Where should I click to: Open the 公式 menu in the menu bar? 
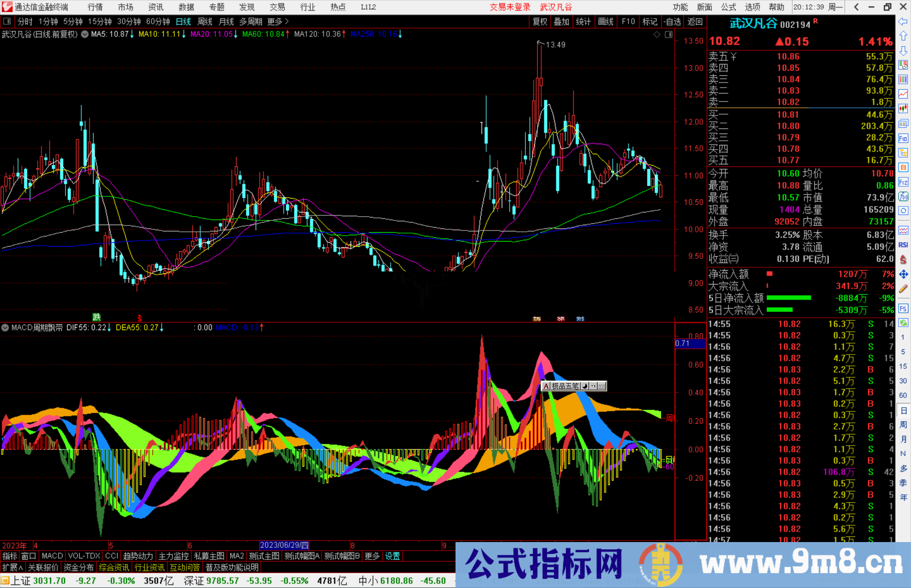728,7
